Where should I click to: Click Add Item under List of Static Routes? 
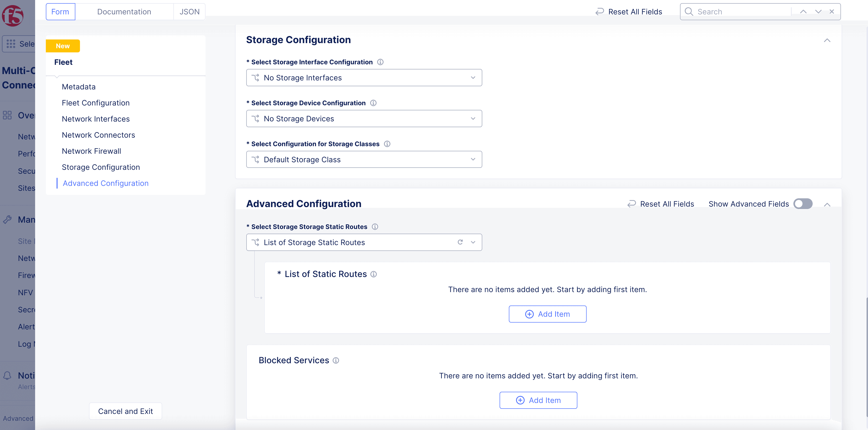547,314
